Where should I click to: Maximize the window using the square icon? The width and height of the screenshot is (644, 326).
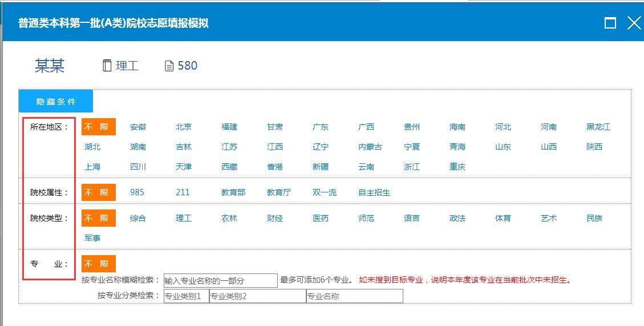click(610, 23)
